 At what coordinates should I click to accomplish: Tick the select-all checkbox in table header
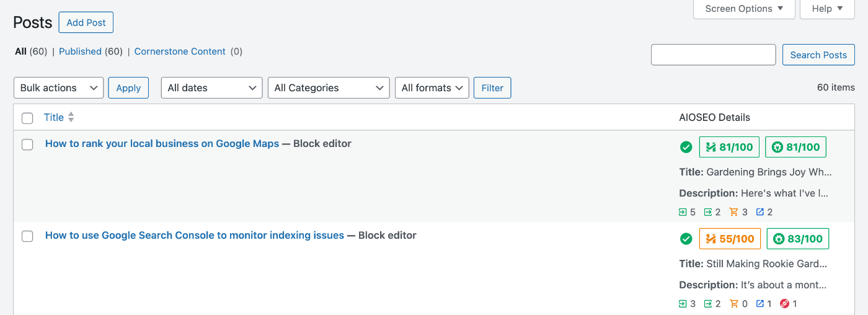pyautogui.click(x=27, y=118)
